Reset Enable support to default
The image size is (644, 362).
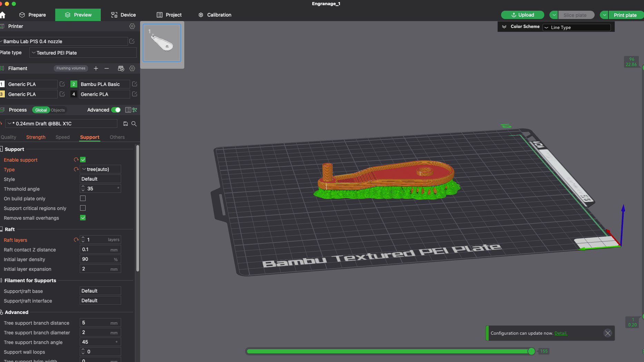point(76,160)
